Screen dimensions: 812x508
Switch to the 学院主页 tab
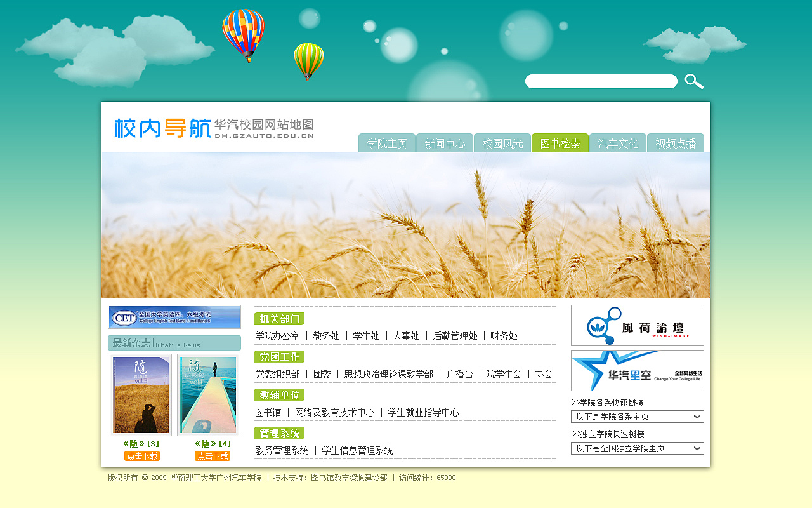click(x=387, y=144)
